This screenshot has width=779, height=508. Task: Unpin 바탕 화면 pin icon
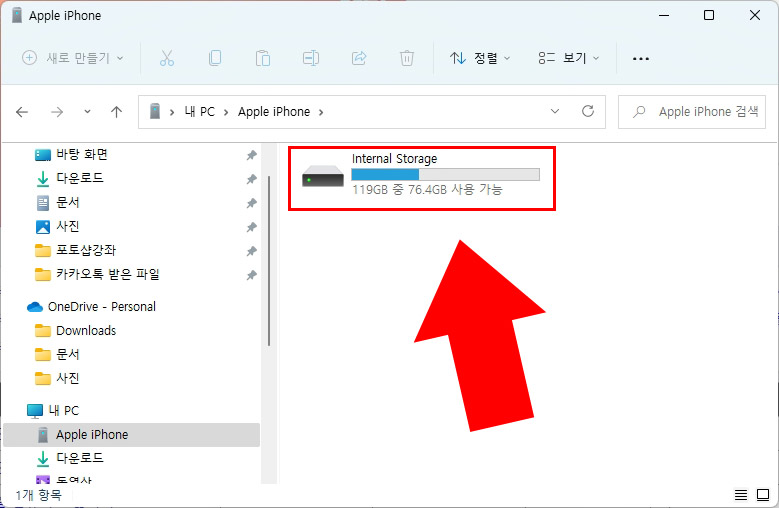click(x=251, y=155)
